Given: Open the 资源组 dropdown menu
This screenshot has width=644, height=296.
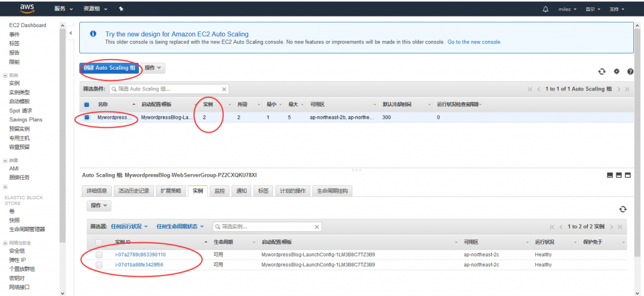Looking at the screenshot, I should pyautogui.click(x=96, y=9).
